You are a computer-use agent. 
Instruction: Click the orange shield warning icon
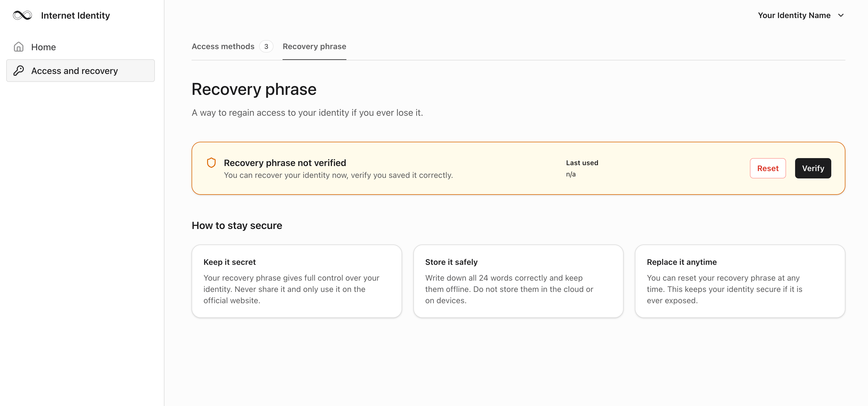tap(211, 163)
